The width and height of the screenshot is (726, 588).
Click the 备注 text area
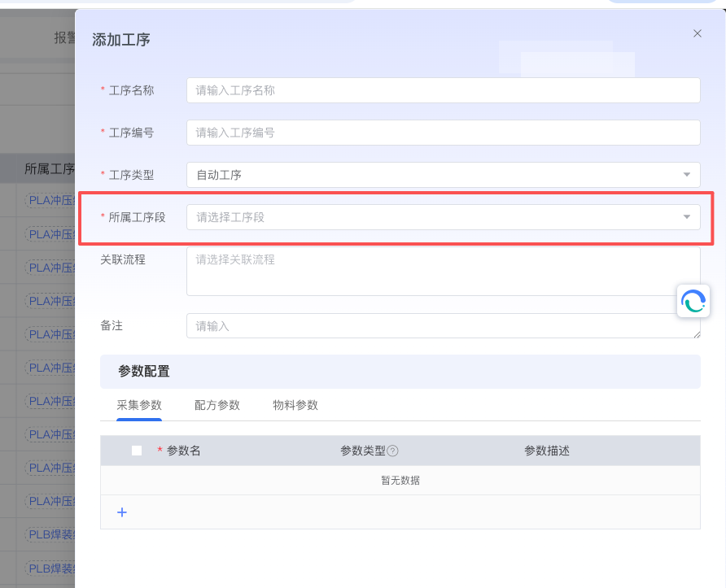[443, 326]
